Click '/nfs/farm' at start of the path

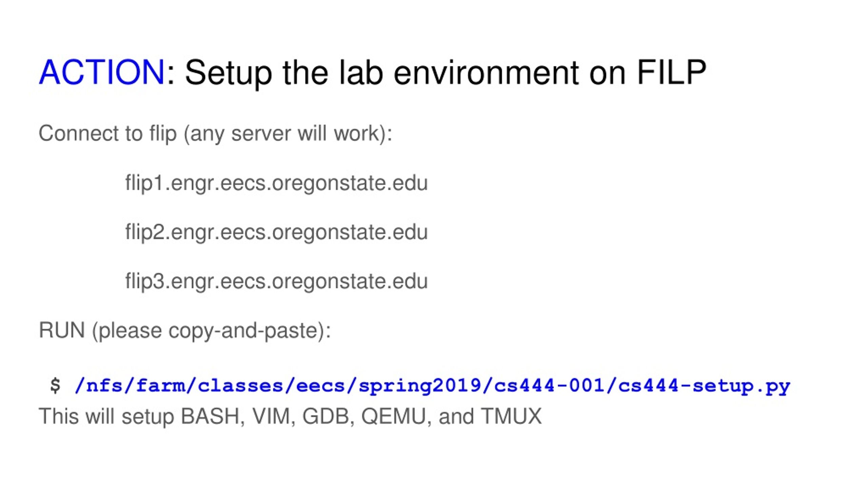pos(130,386)
